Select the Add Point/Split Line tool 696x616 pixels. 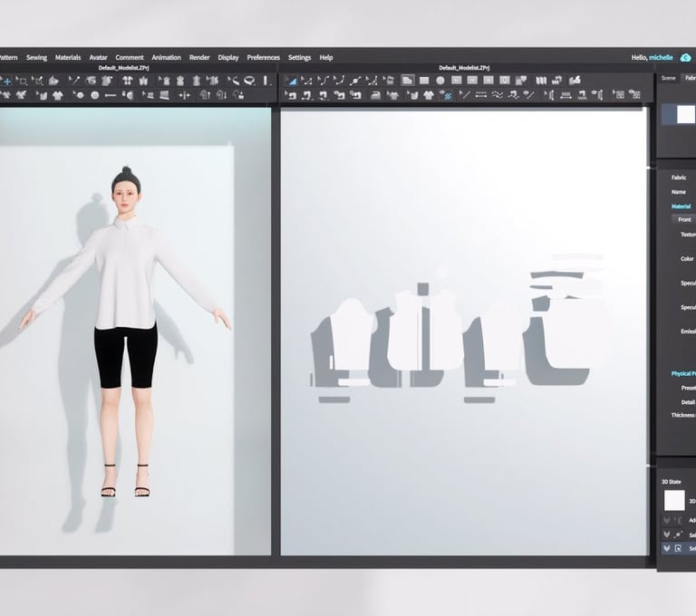click(354, 81)
